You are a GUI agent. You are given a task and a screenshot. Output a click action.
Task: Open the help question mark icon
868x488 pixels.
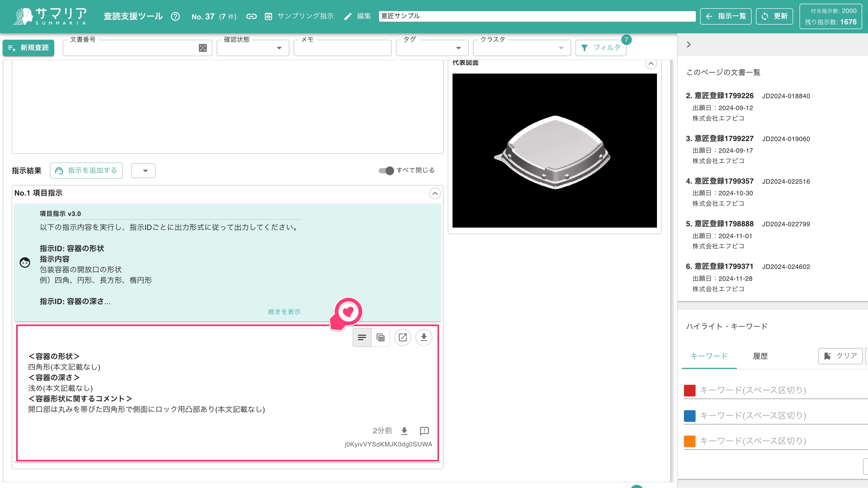tap(175, 16)
